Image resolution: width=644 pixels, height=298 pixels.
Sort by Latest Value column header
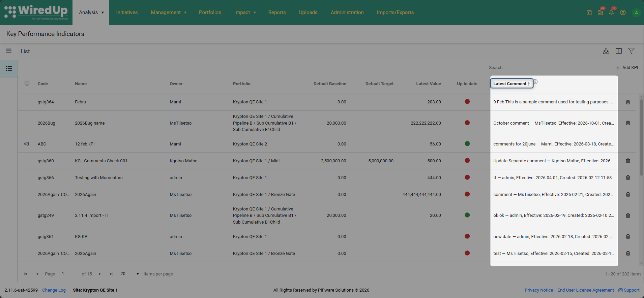[x=428, y=84]
